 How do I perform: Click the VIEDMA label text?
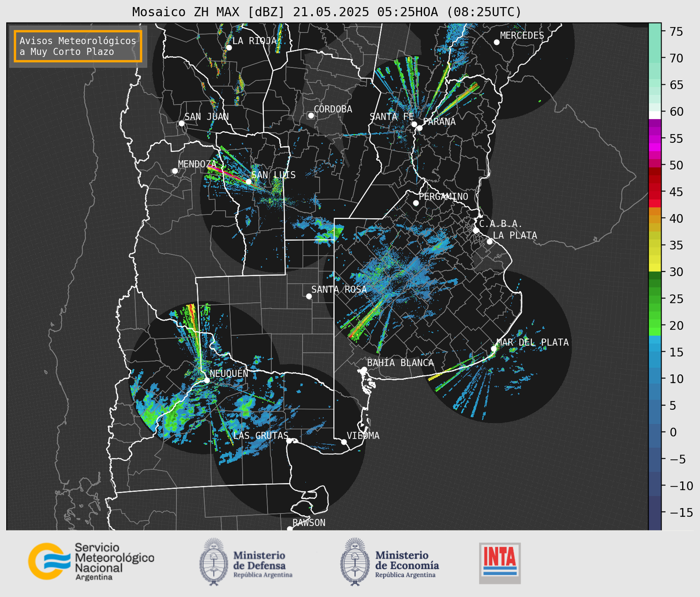pyautogui.click(x=363, y=436)
